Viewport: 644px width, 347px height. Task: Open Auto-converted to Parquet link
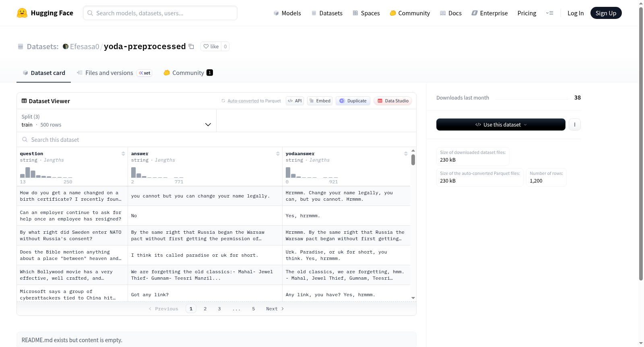[x=254, y=101]
